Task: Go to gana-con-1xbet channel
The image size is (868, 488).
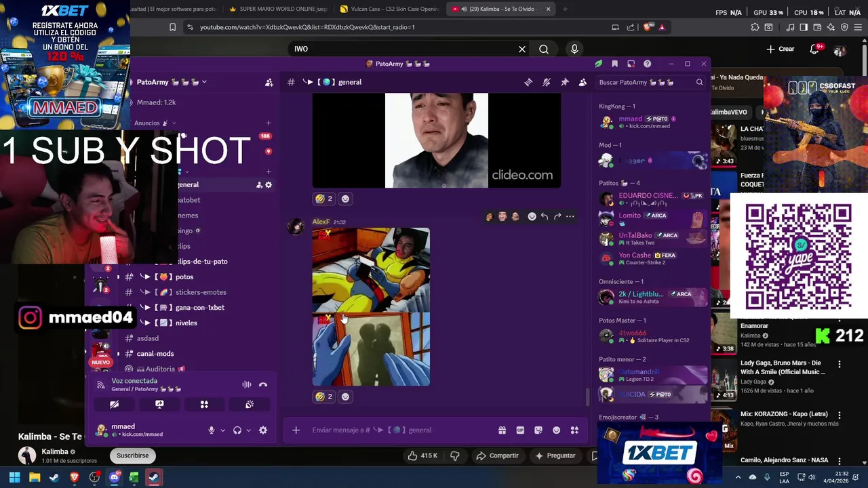Action: (199, 308)
